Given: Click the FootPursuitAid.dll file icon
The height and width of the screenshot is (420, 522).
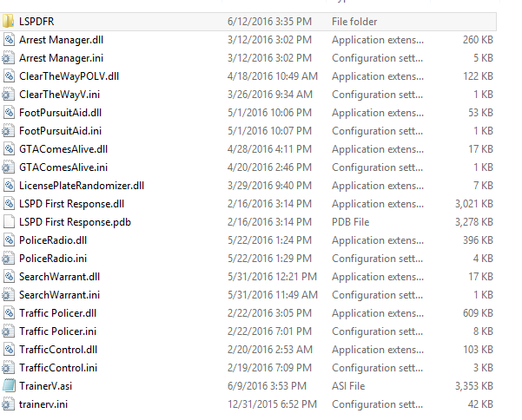Looking at the screenshot, I should click(x=9, y=113).
